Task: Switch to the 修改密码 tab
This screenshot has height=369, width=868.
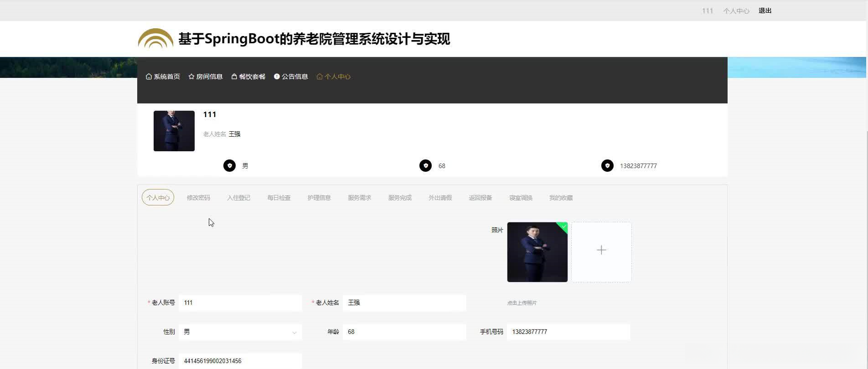Action: click(198, 198)
